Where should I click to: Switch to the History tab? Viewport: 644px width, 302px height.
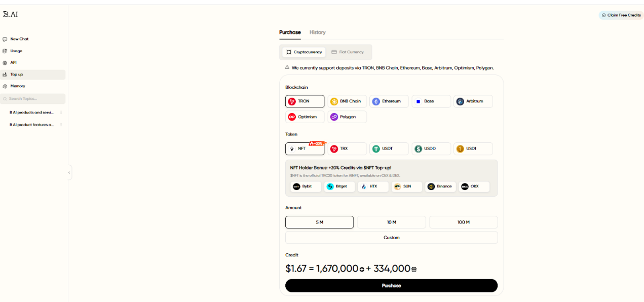[317, 32]
